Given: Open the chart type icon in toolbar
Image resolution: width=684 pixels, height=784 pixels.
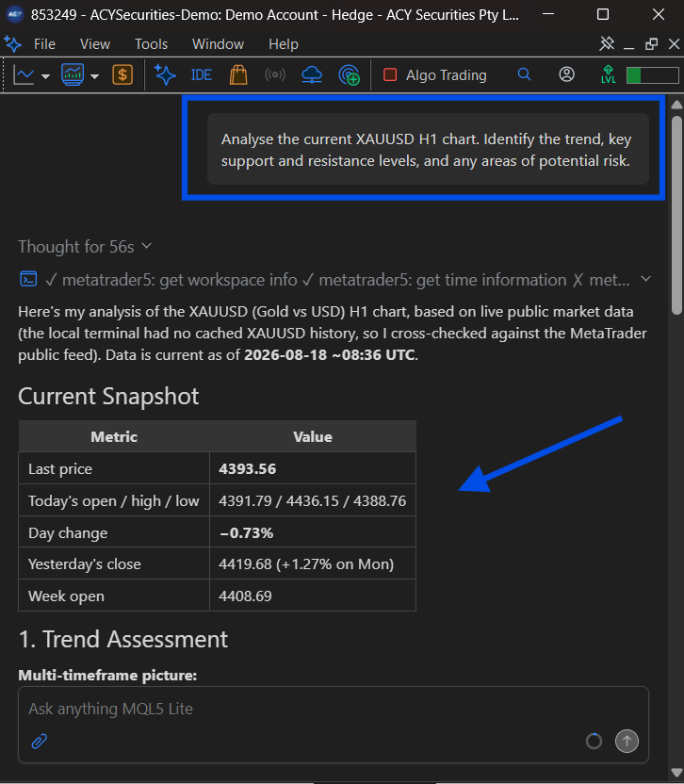Looking at the screenshot, I should coord(24,75).
